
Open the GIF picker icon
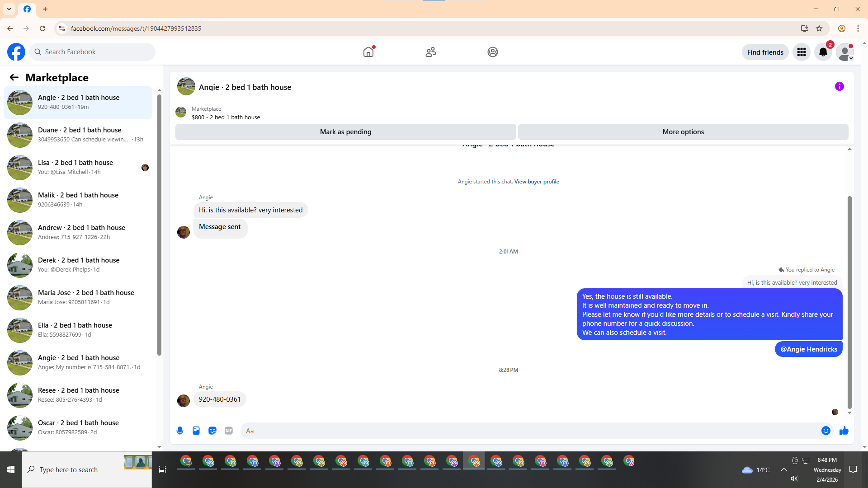click(x=229, y=431)
